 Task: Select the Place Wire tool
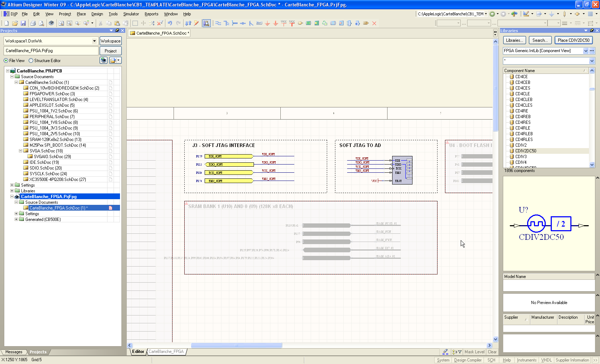click(x=218, y=23)
